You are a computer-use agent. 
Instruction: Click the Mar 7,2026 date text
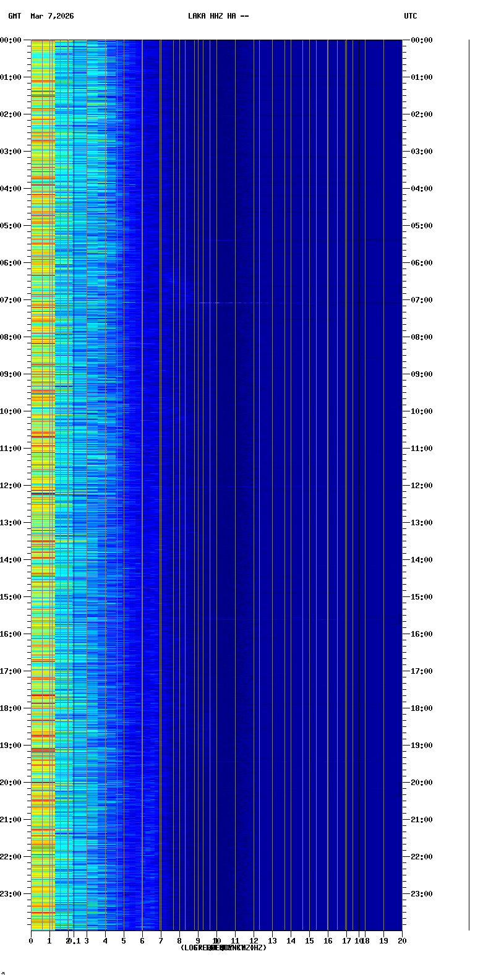tap(52, 16)
